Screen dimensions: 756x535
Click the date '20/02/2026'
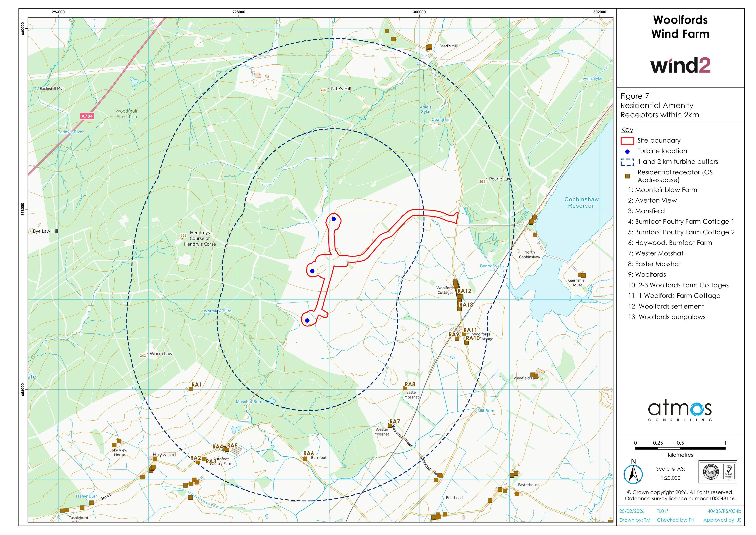tap(632, 512)
